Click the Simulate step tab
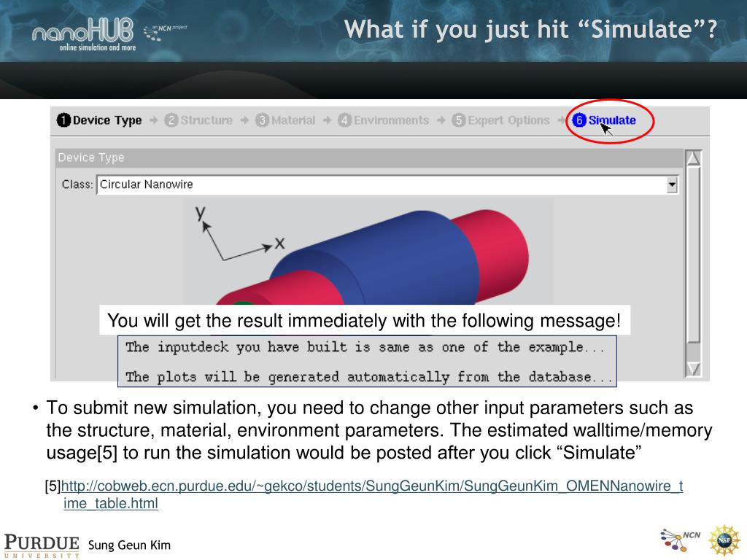The image size is (747, 560). (604, 120)
